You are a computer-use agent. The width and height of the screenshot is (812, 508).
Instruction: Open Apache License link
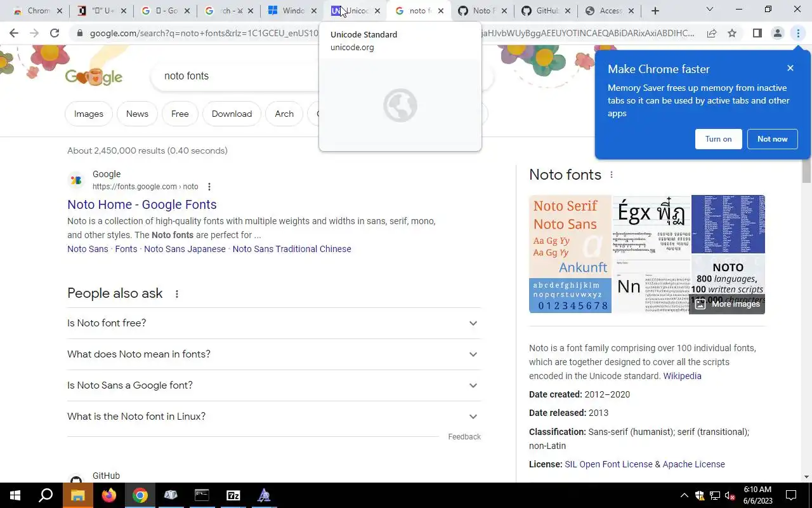coord(693,464)
